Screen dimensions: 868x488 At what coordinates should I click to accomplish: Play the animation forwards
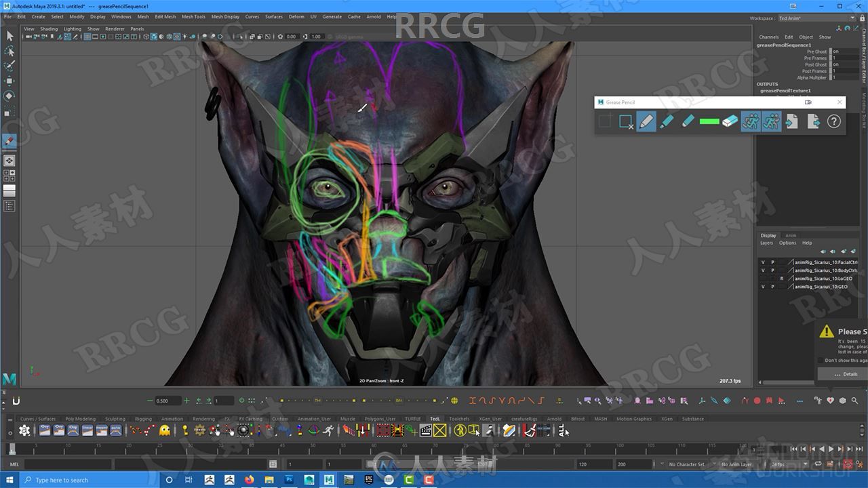(831, 449)
